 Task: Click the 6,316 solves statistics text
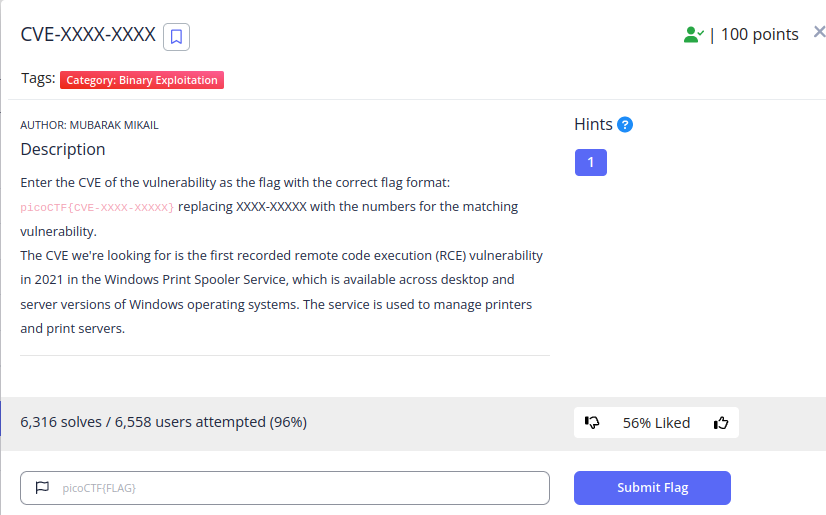point(163,422)
